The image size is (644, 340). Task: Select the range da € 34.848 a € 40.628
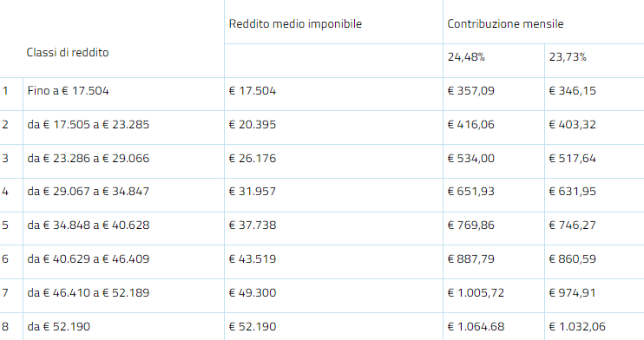point(89,225)
